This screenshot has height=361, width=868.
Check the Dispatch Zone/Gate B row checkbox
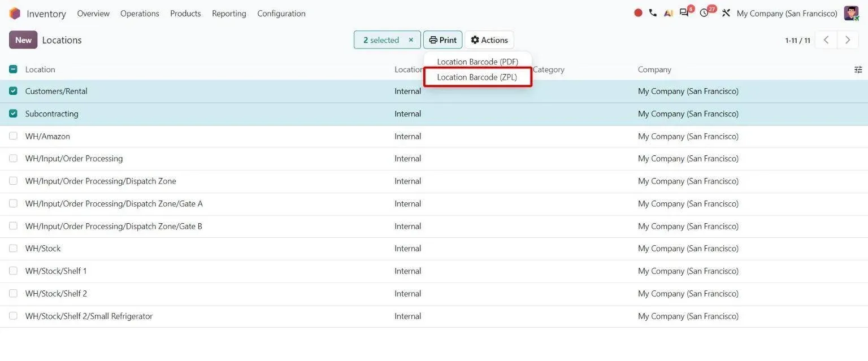(13, 226)
